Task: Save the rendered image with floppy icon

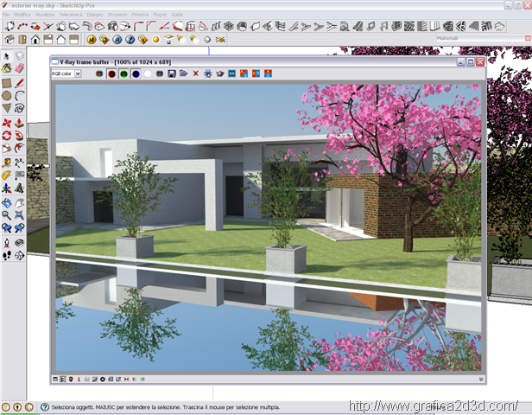Action: click(172, 74)
